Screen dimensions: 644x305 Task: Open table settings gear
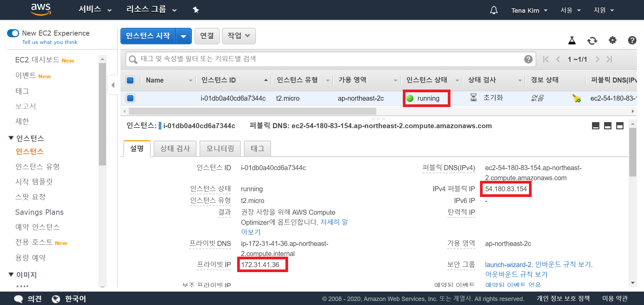[612, 40]
